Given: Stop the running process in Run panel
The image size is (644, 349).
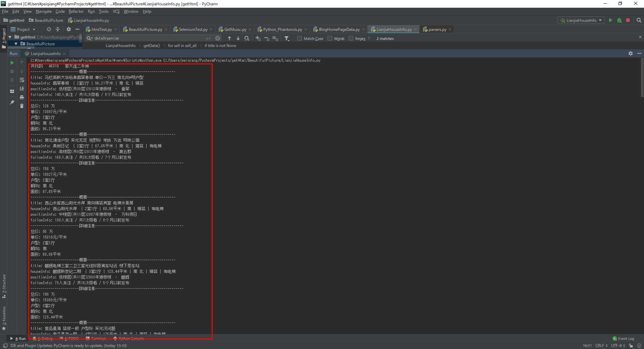Looking at the screenshot, I should (x=12, y=71).
